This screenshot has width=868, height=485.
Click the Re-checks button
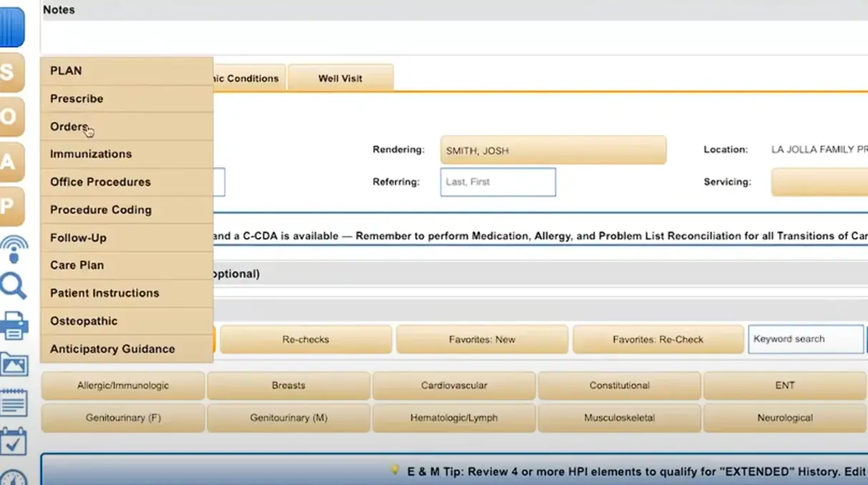(306, 339)
